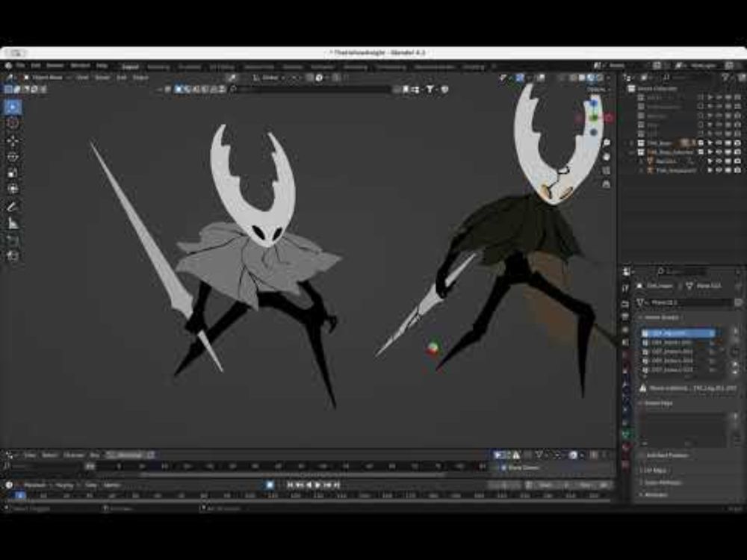This screenshot has width=747, height=560.
Task: Switch to the Modeling workspace tab
Action: 158,67
